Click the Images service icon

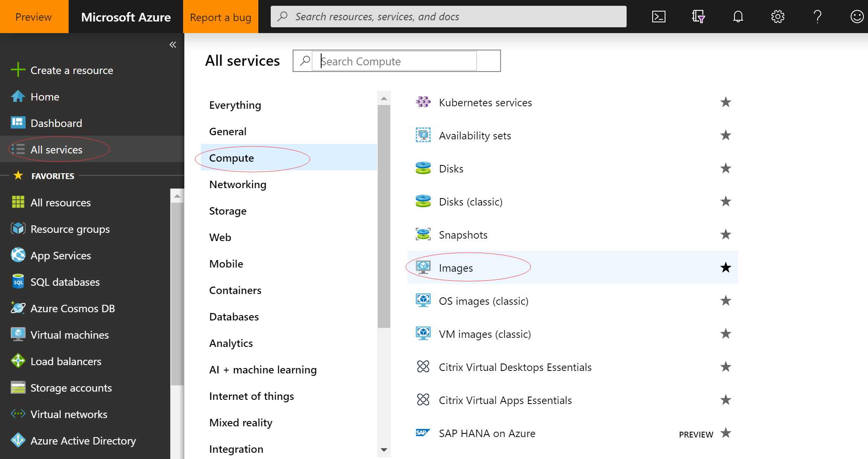tap(422, 267)
